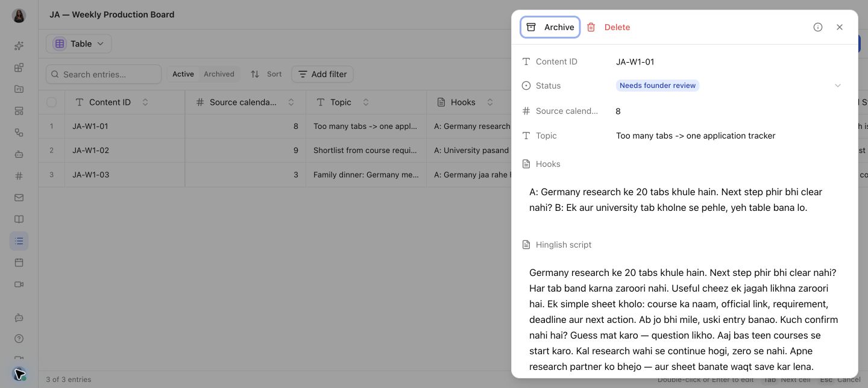Toggle the select-all rows checkbox
The width and height of the screenshot is (868, 388).
(51, 102)
